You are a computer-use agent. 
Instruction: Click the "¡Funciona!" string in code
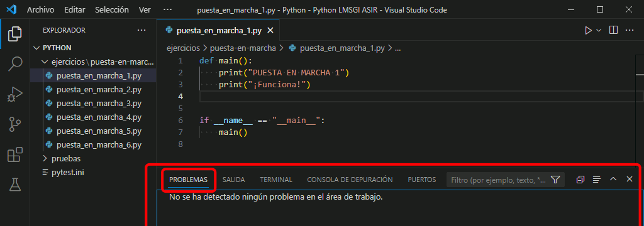tap(277, 85)
